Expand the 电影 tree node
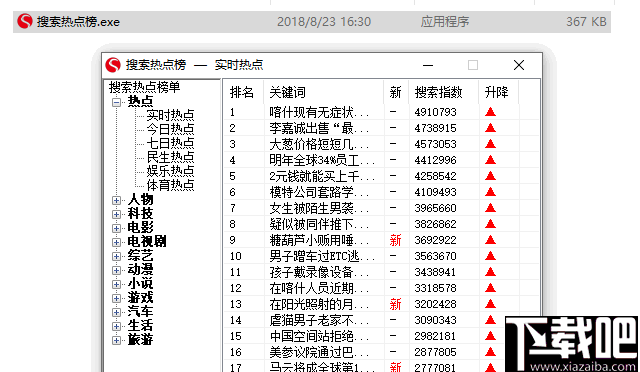The height and width of the screenshot is (372, 640). tap(116, 228)
